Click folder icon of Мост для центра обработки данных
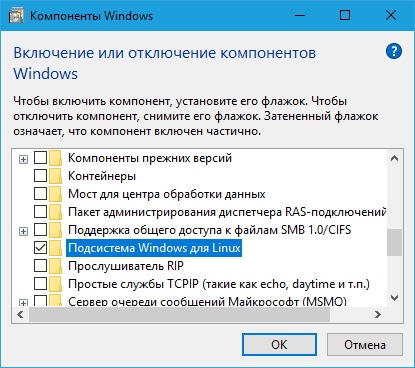This screenshot has width=415, height=368. pos(55,194)
